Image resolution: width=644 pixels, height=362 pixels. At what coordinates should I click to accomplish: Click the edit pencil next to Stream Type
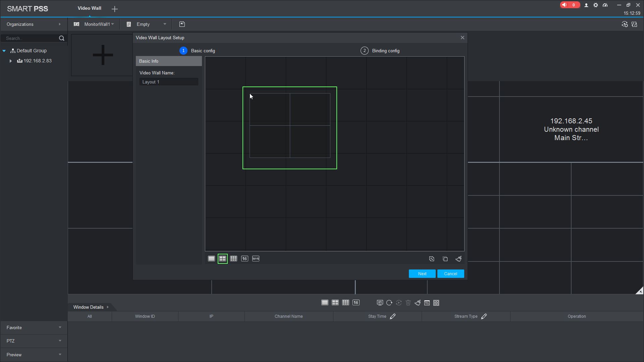484,316
